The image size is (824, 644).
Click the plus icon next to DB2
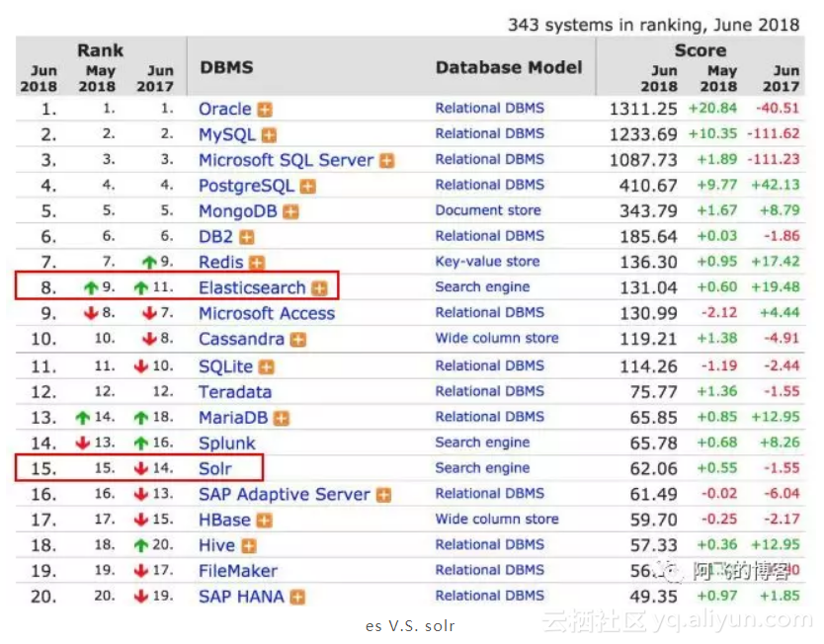tap(246, 237)
